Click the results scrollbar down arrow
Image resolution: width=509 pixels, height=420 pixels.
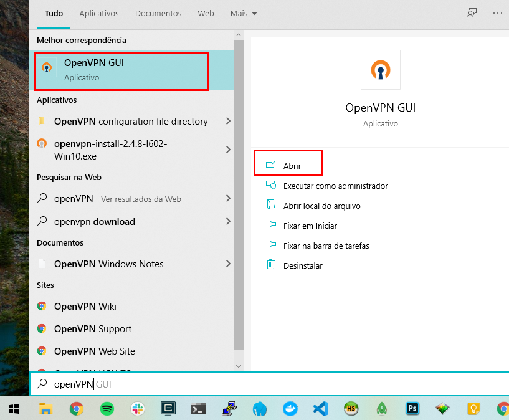[x=239, y=366]
